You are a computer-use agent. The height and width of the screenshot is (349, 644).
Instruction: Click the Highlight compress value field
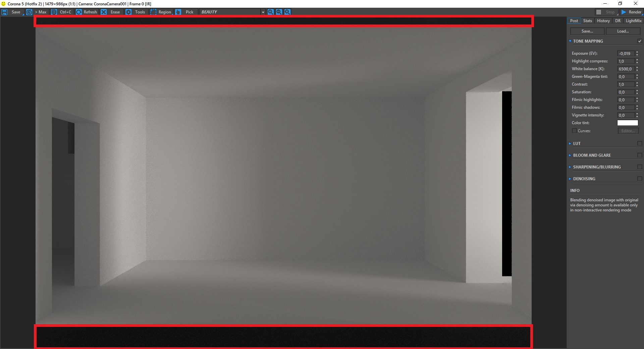[x=626, y=61]
